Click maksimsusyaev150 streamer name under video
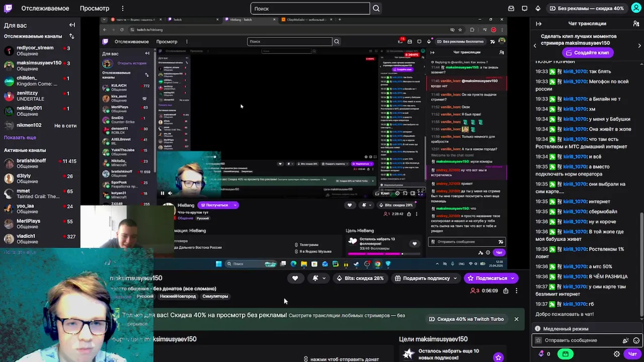The height and width of the screenshot is (362, 644). [136, 278]
